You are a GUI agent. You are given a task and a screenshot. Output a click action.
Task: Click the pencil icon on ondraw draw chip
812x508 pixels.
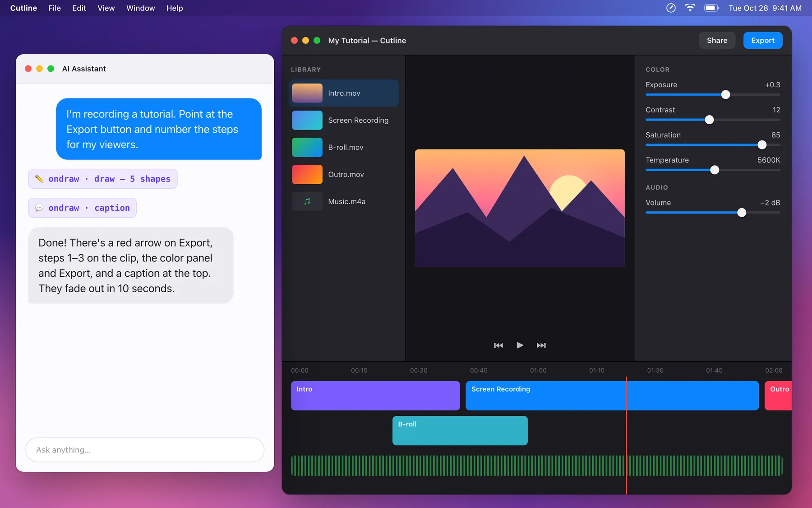point(39,179)
